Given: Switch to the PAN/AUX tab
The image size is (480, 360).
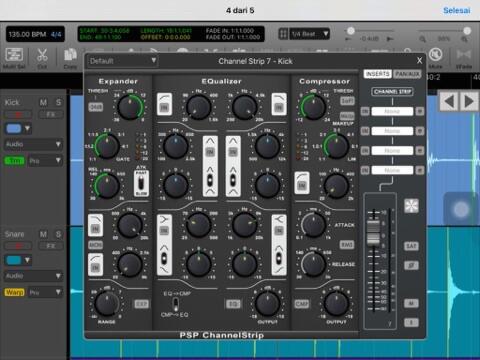Looking at the screenshot, I should point(407,74).
